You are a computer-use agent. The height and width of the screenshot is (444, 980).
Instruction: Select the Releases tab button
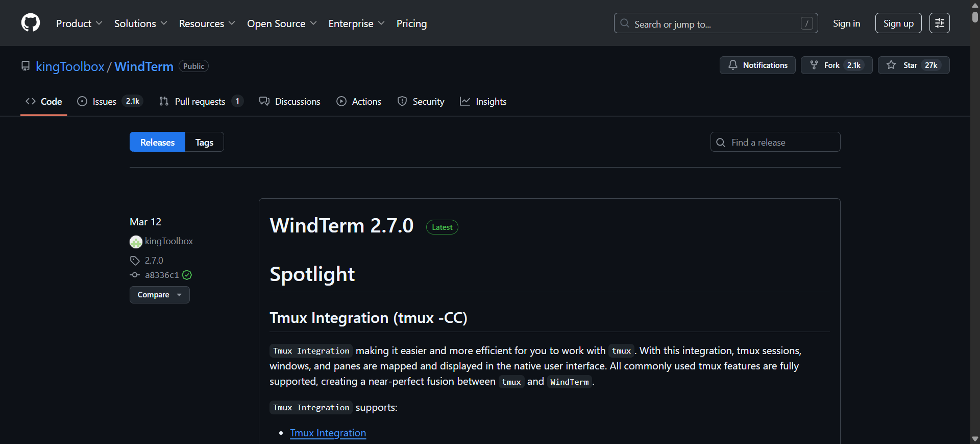coord(157,142)
